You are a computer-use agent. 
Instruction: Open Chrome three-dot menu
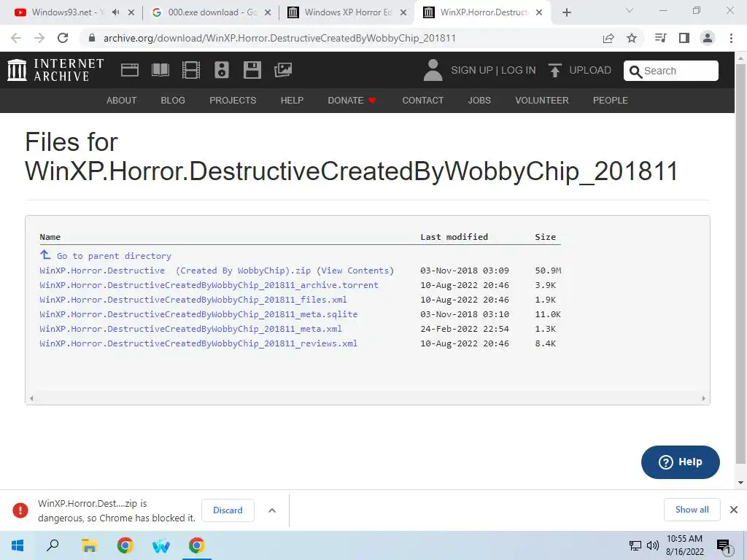tap(731, 38)
